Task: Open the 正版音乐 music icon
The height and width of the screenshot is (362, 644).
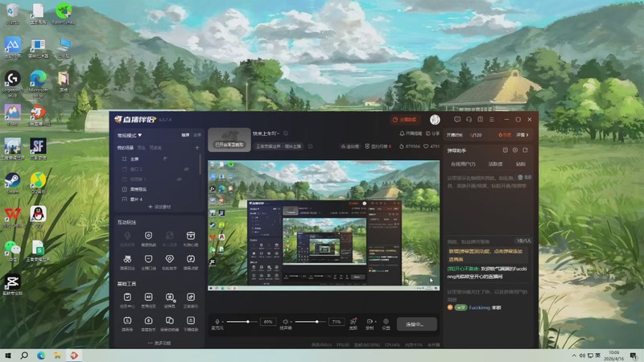Action: [x=191, y=297]
